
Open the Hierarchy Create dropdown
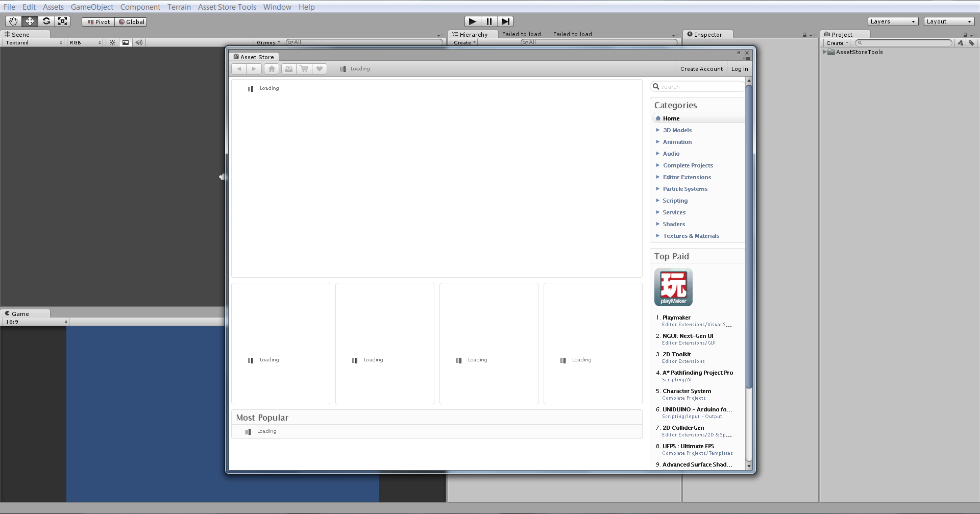click(464, 43)
